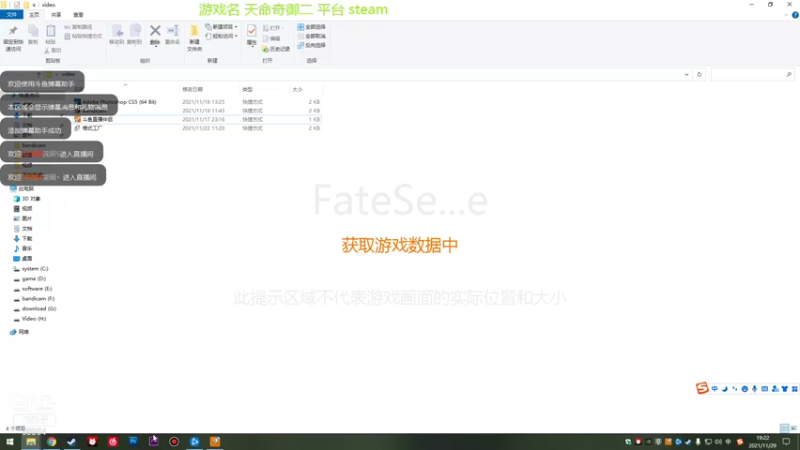Image resolution: width=800 pixels, height=450 pixels.
Task: Toggle the Sogou moon half-width icon
Action: 725,389
